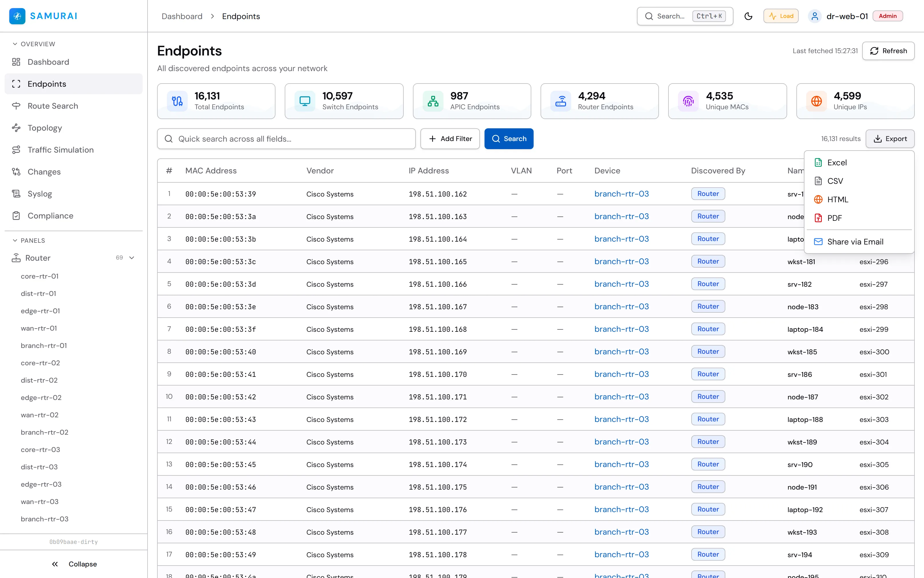The image size is (924, 578).
Task: Click MAC 00:00:5e:00:53:3c cell
Action: click(221, 262)
